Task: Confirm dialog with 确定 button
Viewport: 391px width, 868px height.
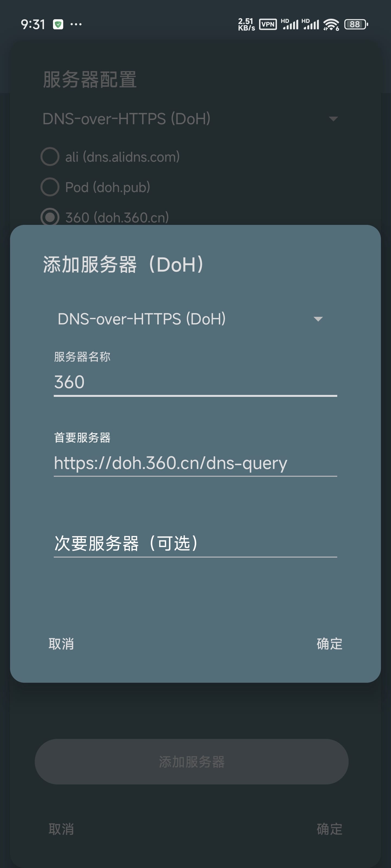Action: (329, 644)
